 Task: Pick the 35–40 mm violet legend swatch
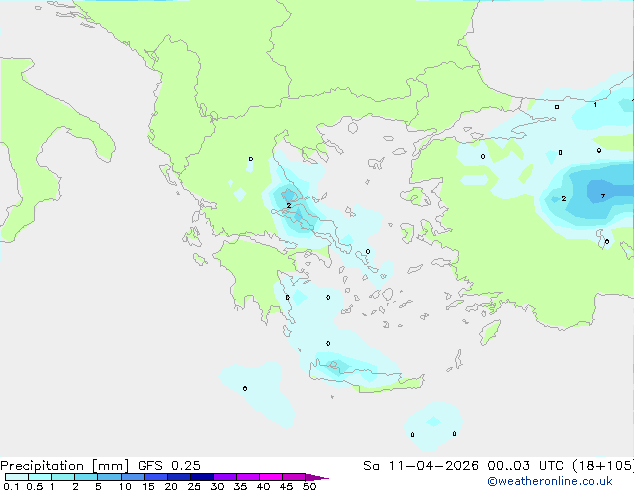tap(248, 477)
